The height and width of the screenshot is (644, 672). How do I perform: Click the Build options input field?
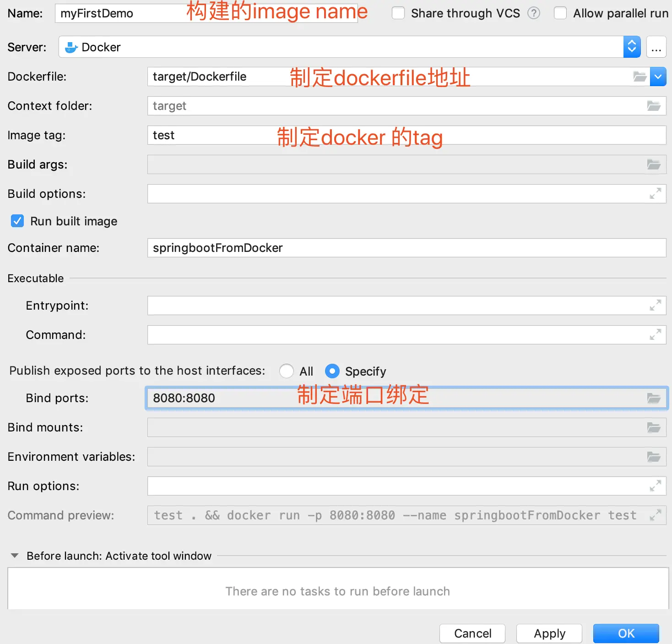click(x=406, y=194)
